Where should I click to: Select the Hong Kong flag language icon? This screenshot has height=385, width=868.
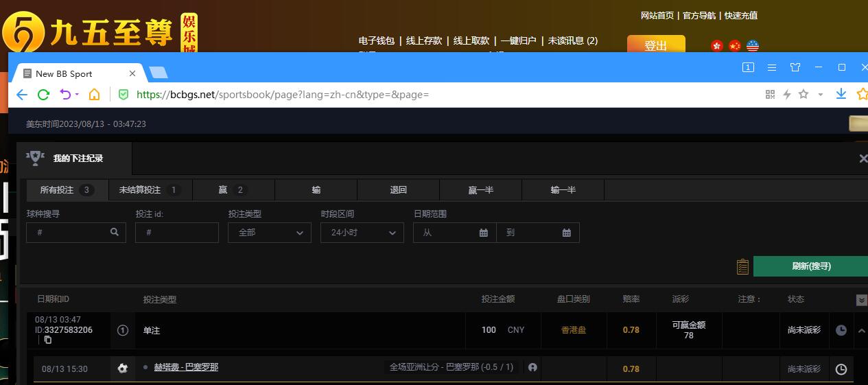[x=717, y=46]
